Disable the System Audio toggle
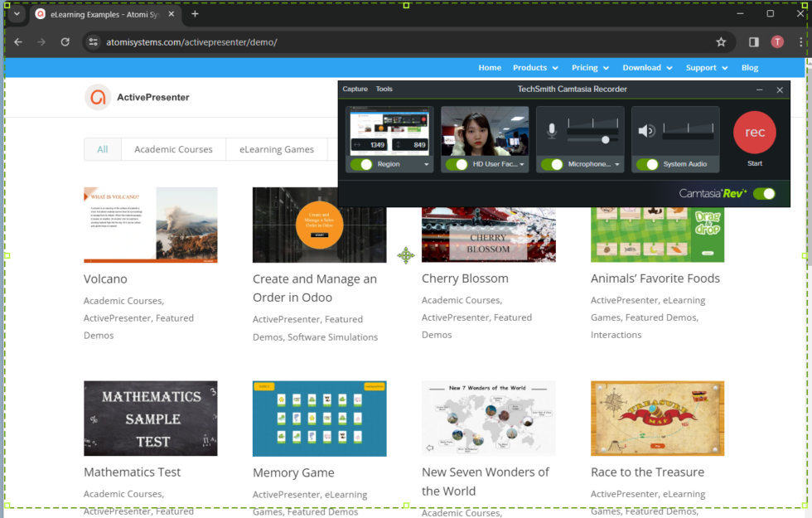 click(x=650, y=163)
